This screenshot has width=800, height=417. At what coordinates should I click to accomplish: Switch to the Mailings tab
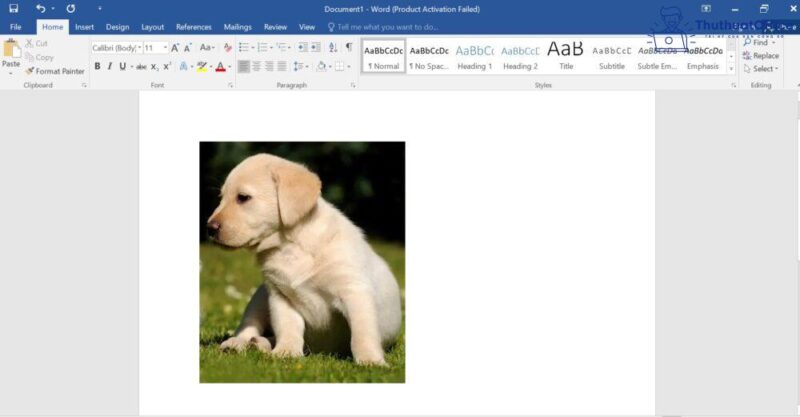click(238, 27)
